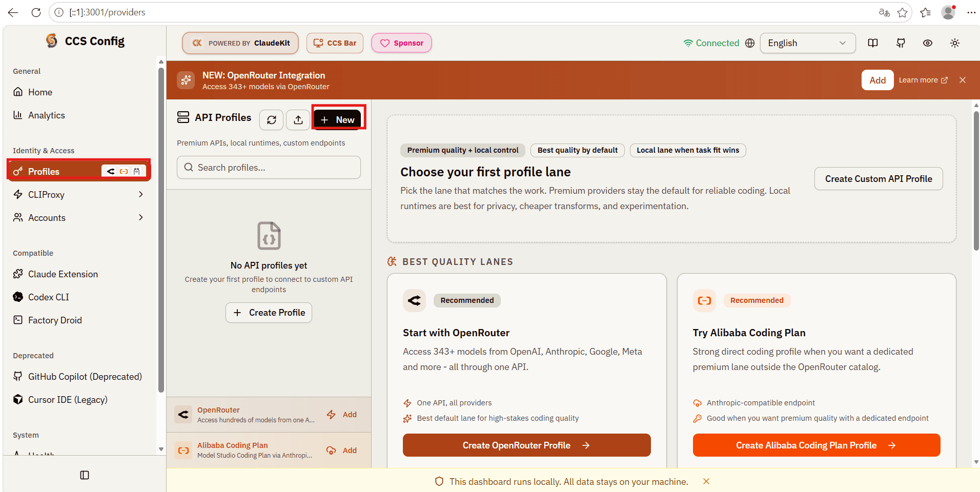The image size is (980, 492).
Task: Focus the Search profiles field
Action: [x=269, y=168]
